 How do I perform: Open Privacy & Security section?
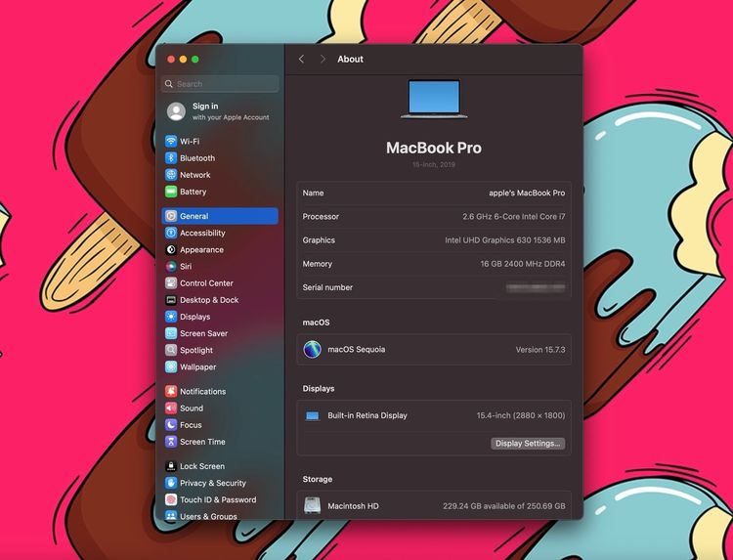pyautogui.click(x=212, y=483)
